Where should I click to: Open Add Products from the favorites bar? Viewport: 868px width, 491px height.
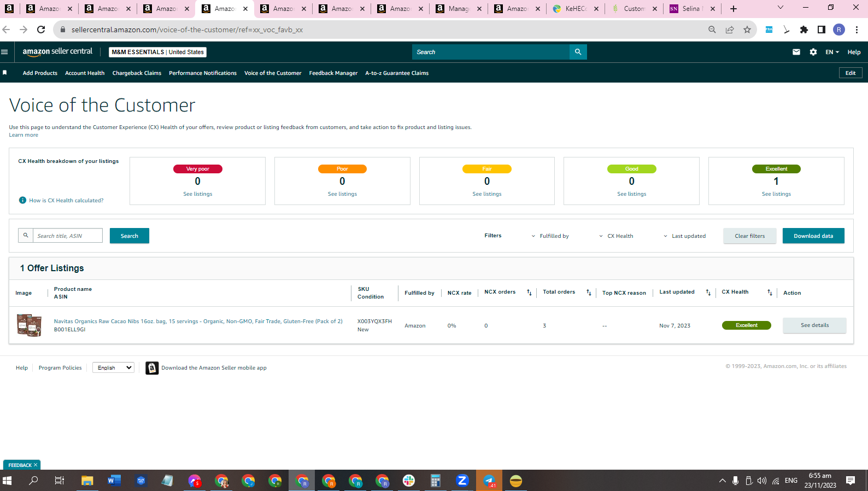[x=40, y=73]
